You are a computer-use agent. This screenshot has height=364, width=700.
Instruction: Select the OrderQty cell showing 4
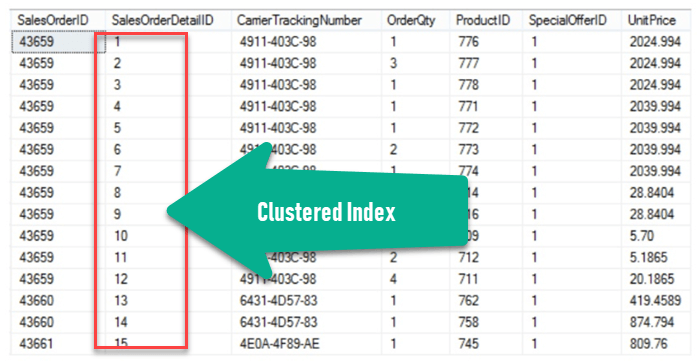coord(416,279)
